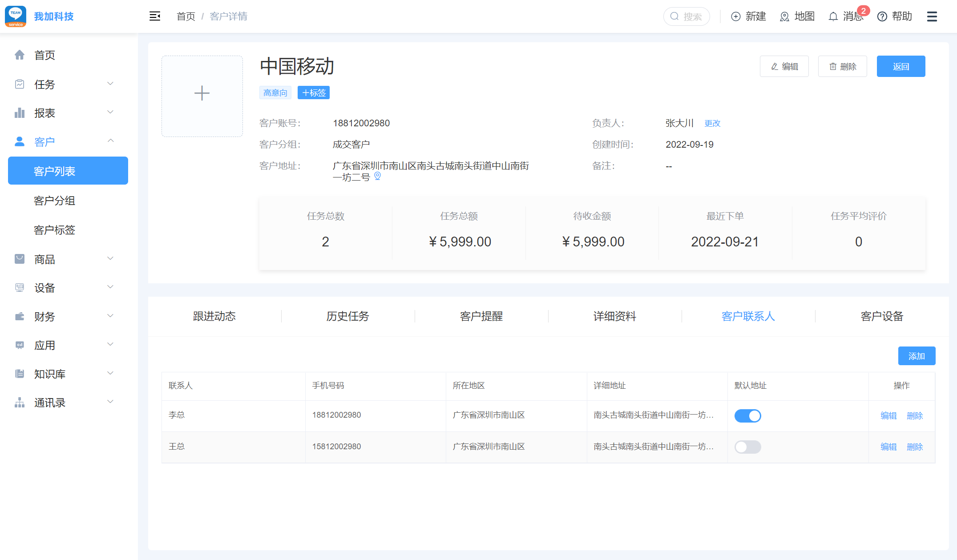Enable default address toggle for 王总

747,447
